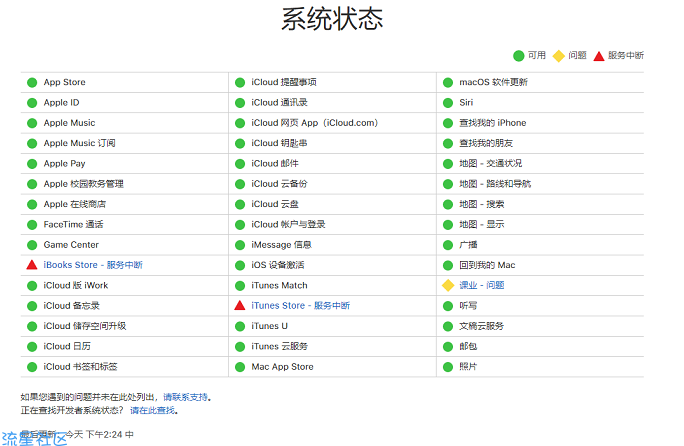Viewport: 684px width, 446px height.
Task: Select the 地图 - 显示 text
Action: pyautogui.click(x=482, y=224)
